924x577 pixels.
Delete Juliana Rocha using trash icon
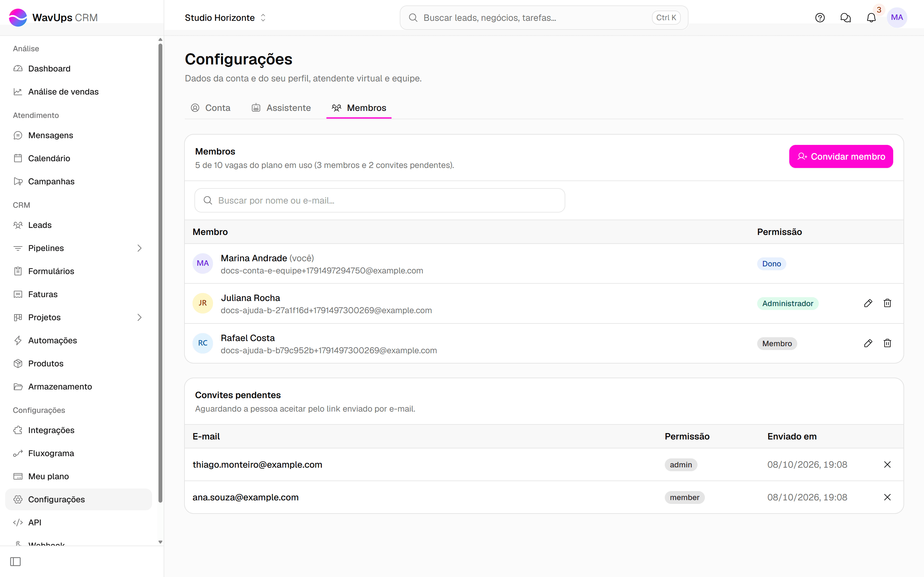click(x=887, y=303)
